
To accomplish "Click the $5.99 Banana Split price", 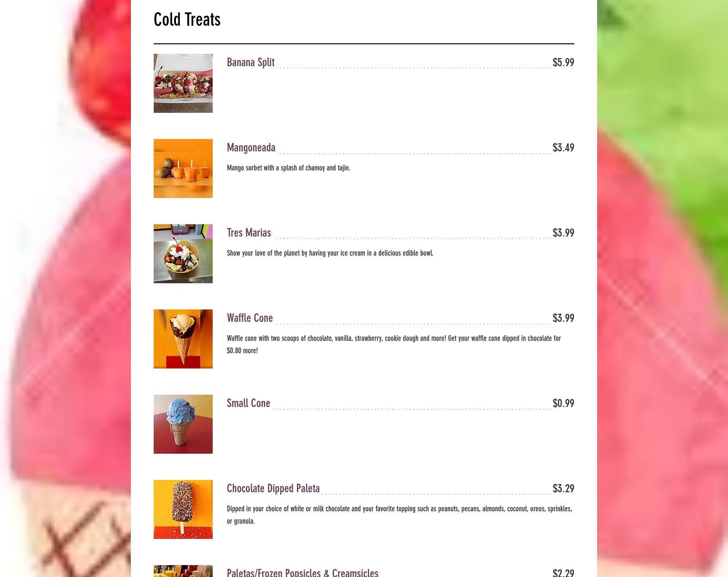I will click(563, 62).
